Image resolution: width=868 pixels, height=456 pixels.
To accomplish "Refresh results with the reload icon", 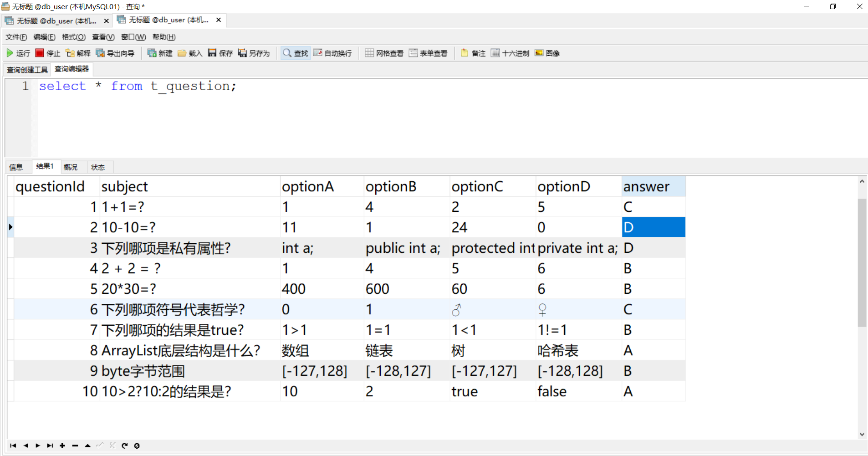I will point(124,446).
